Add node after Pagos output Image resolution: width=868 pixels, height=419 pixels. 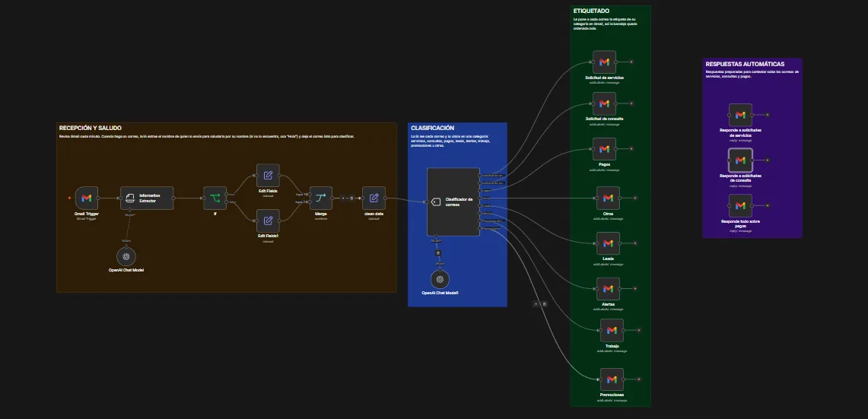631,149
